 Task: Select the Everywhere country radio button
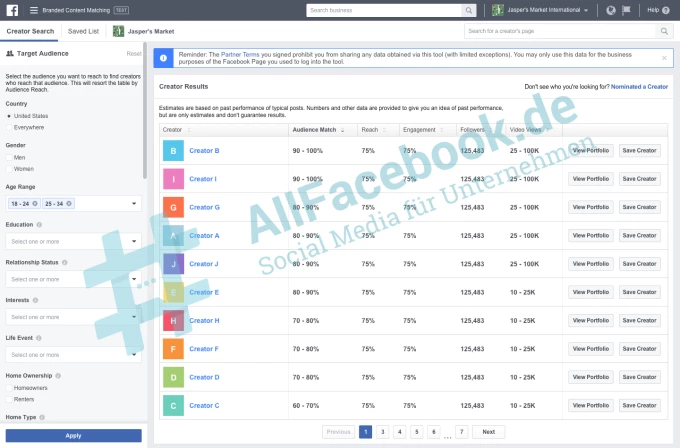point(10,127)
